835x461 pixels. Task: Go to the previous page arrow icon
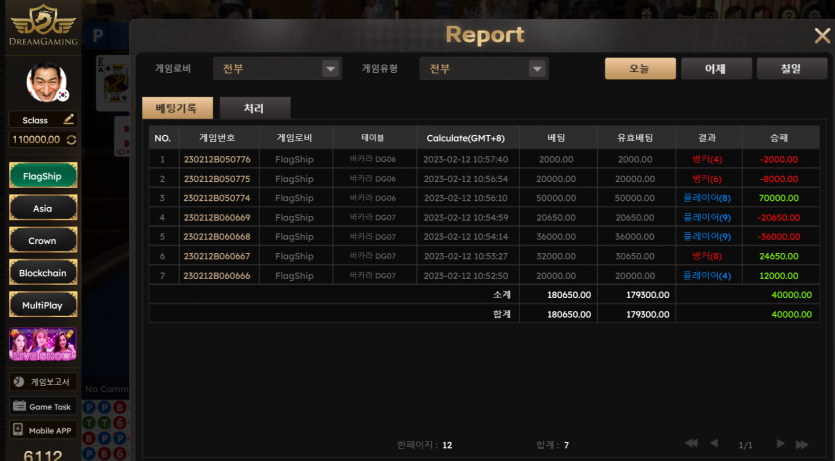[714, 443]
